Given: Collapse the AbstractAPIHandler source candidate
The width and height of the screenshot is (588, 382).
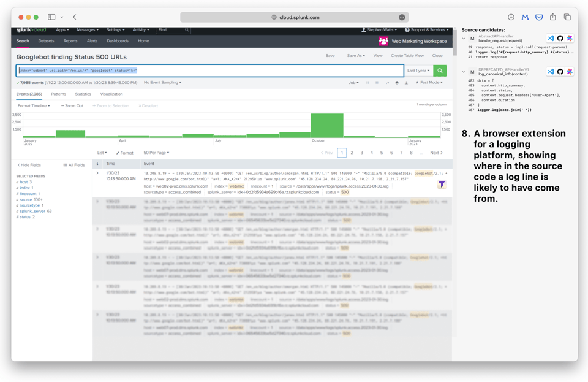Looking at the screenshot, I should point(464,39).
